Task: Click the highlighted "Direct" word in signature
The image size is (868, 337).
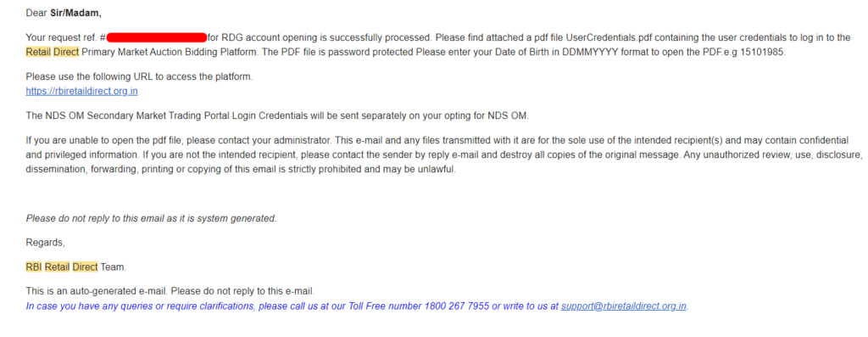Action: click(85, 267)
